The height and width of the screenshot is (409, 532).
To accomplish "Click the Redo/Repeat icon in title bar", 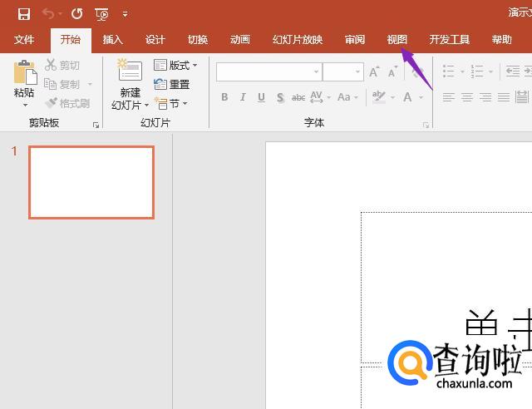I will [76, 13].
